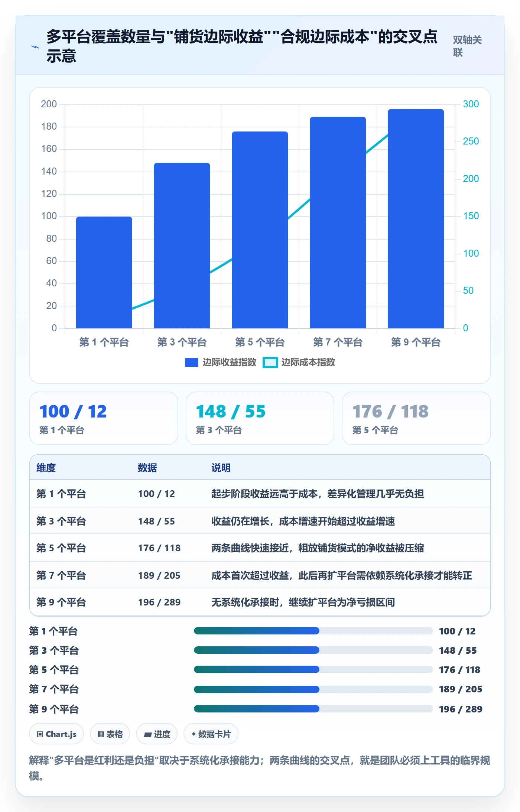Click the bar for 第 7 个平台
This screenshot has width=520, height=812.
[338, 223]
